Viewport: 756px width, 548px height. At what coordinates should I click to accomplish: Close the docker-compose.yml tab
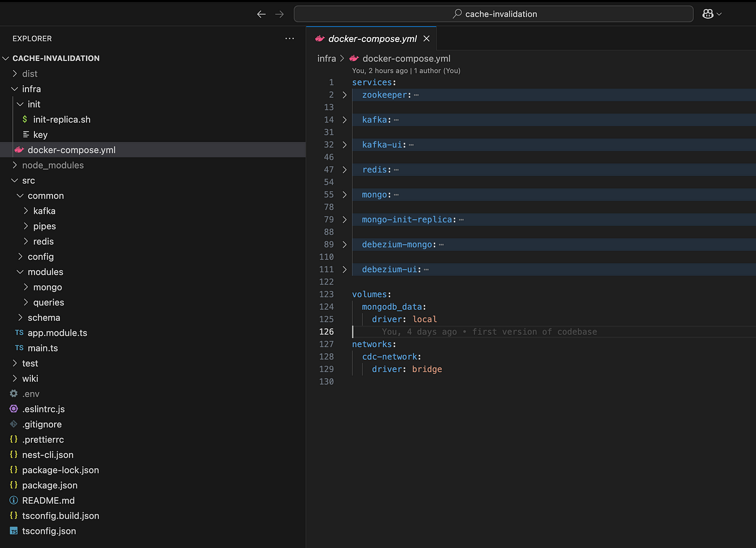(427, 38)
